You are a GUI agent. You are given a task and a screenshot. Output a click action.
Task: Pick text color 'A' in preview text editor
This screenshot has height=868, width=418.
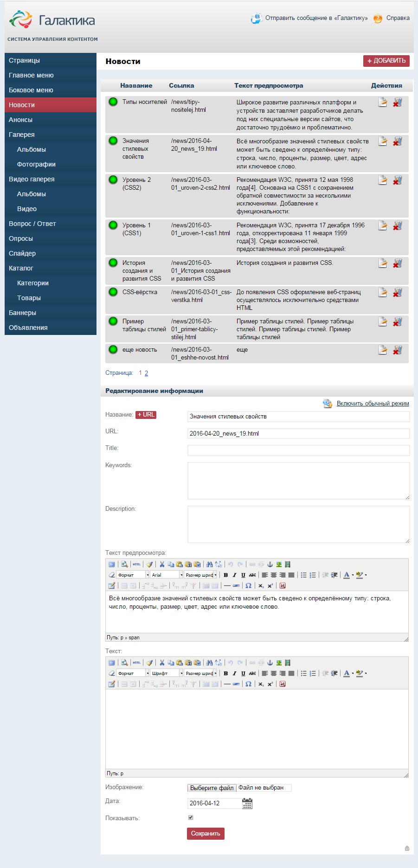click(347, 575)
